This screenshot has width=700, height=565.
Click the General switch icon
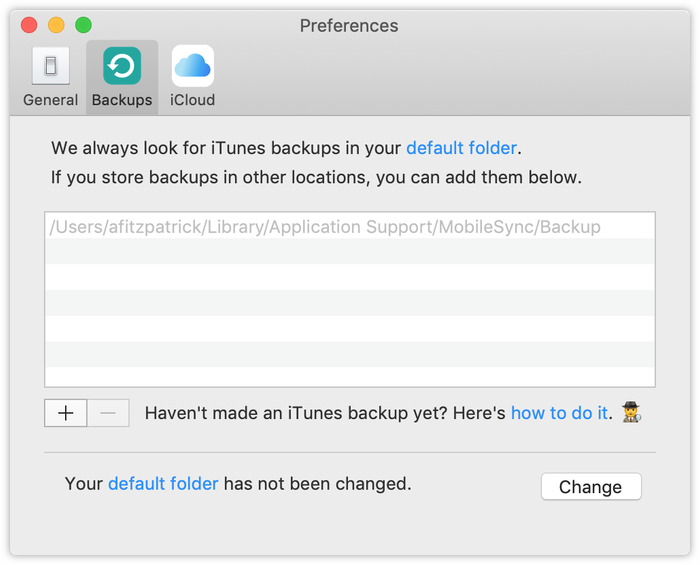pyautogui.click(x=50, y=67)
